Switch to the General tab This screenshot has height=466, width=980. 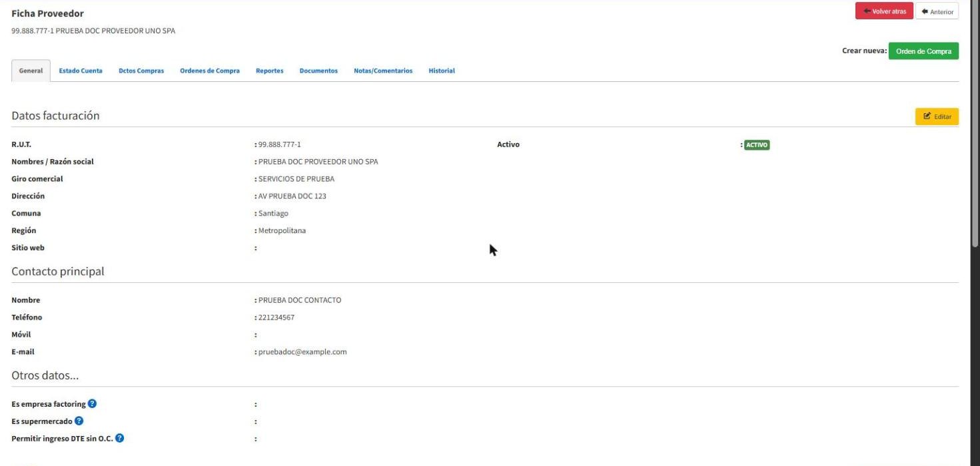pos(31,71)
